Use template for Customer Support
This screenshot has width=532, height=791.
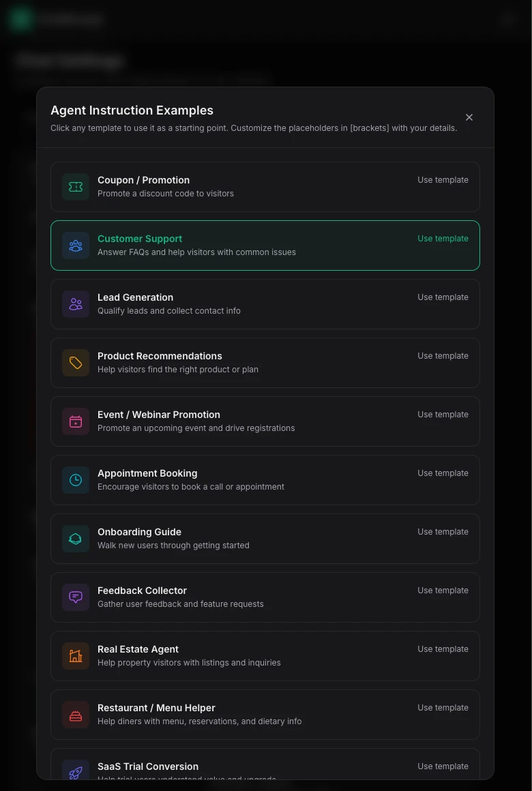[x=443, y=238]
